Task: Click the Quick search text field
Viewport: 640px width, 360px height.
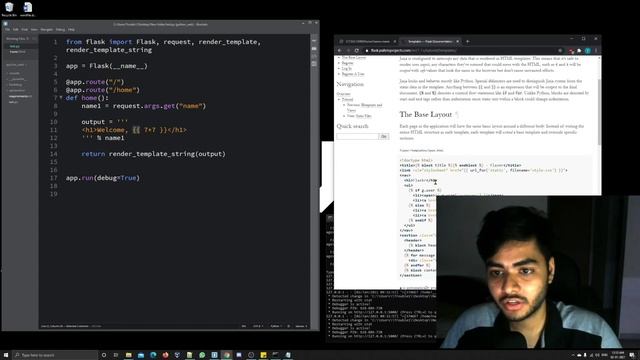Action: tap(358, 136)
